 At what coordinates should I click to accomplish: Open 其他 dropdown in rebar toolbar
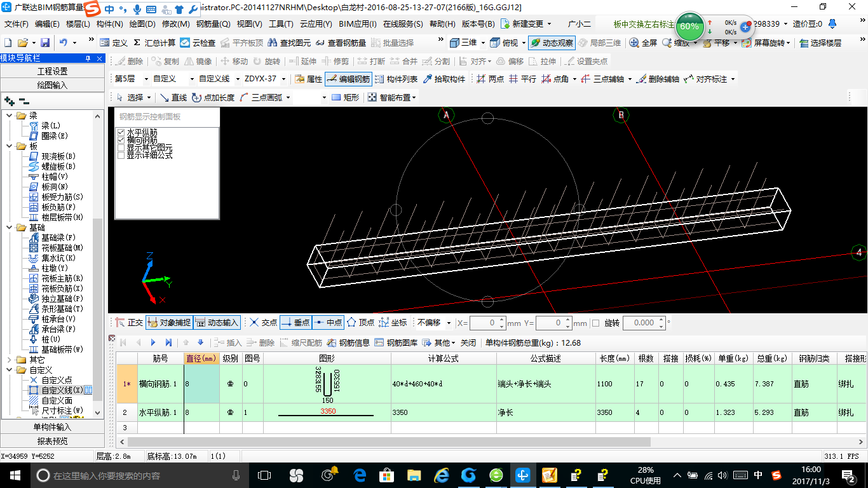tap(440, 342)
